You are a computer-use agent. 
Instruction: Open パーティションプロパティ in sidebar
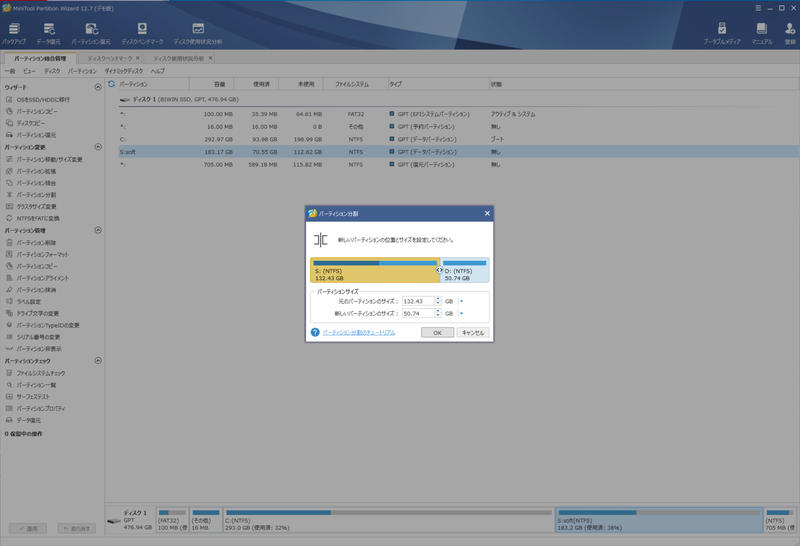(41, 408)
